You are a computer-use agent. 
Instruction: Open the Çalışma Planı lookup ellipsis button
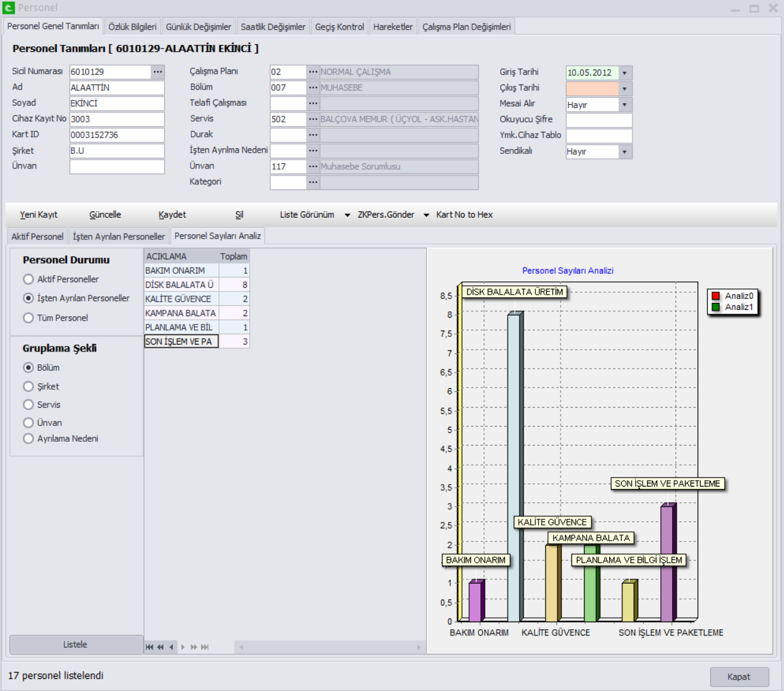[313, 72]
